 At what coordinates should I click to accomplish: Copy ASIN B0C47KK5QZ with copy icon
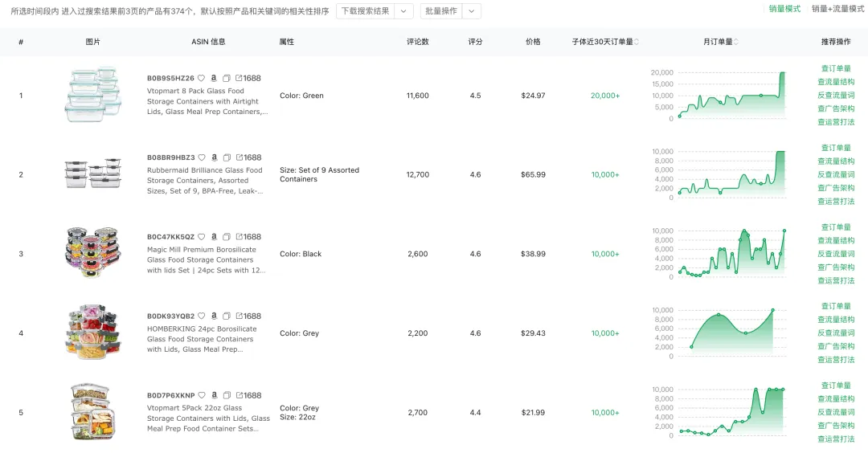click(227, 237)
